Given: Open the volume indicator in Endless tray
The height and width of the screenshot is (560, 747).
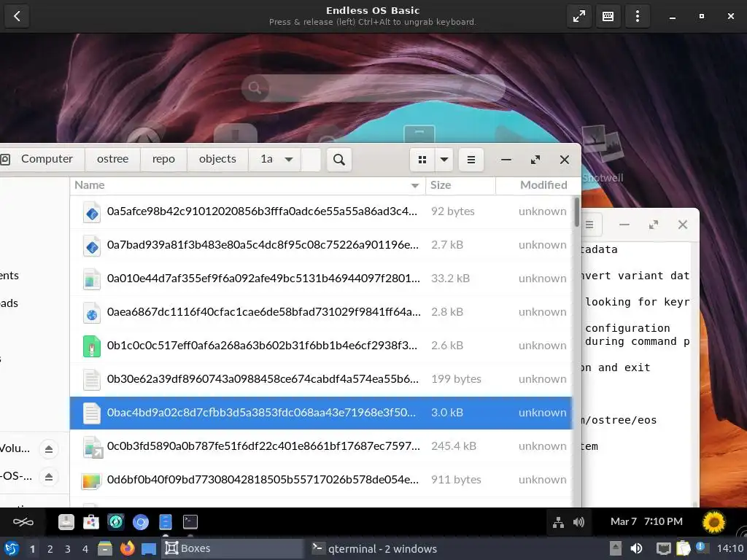Looking at the screenshot, I should pyautogui.click(x=578, y=522).
